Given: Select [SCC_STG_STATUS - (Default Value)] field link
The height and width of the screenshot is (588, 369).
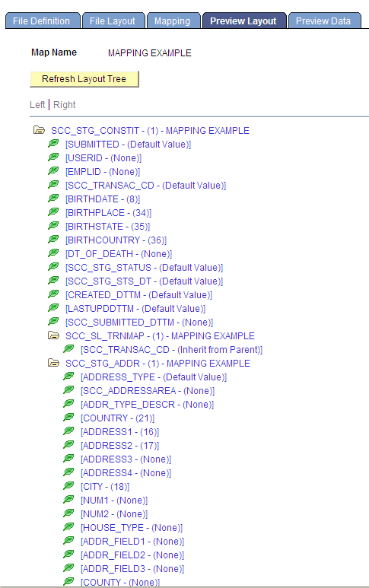Looking at the screenshot, I should coord(145,267).
